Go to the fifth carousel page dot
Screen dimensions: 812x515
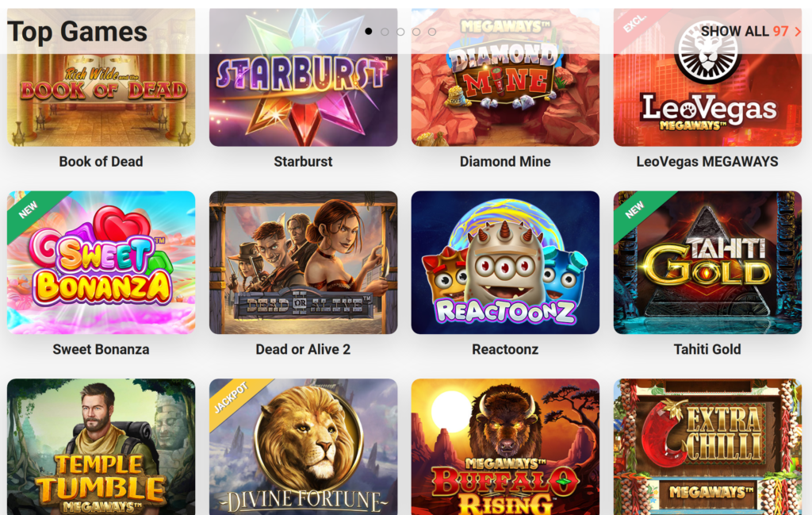[x=432, y=32]
